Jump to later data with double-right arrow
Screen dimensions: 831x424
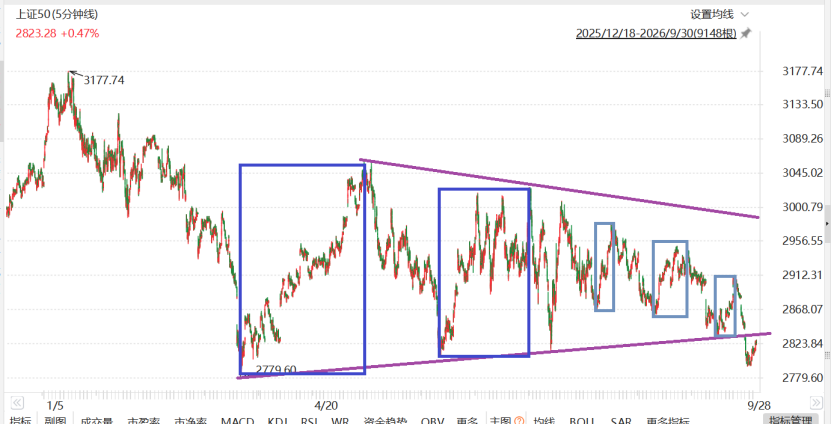(x=816, y=401)
